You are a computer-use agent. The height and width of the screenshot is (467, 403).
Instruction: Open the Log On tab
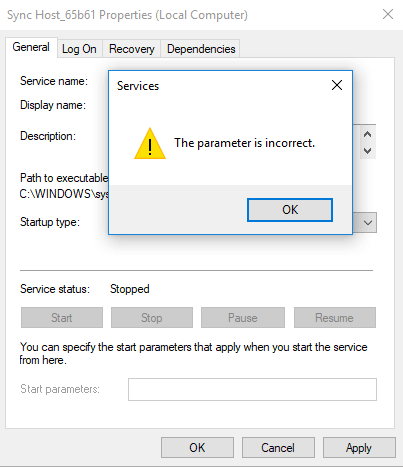point(79,49)
